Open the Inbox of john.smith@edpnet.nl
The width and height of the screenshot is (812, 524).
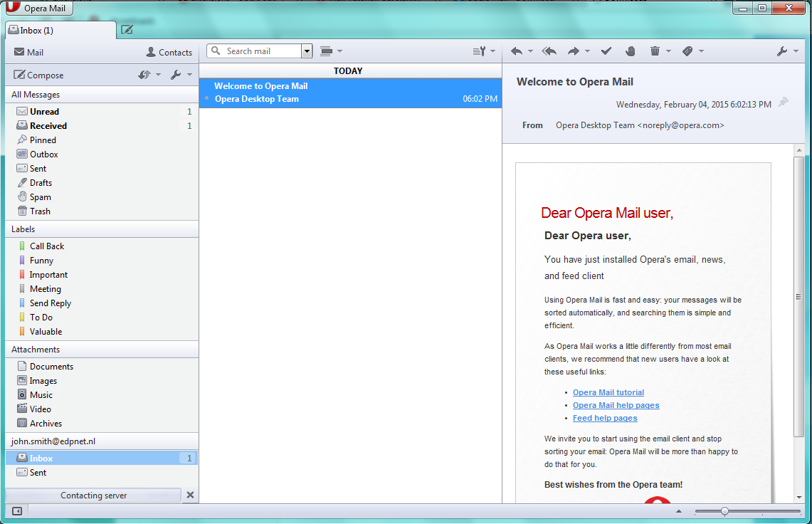[x=102, y=459]
